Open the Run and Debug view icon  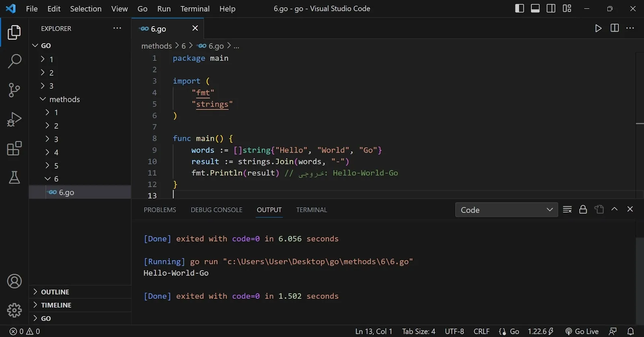point(14,119)
